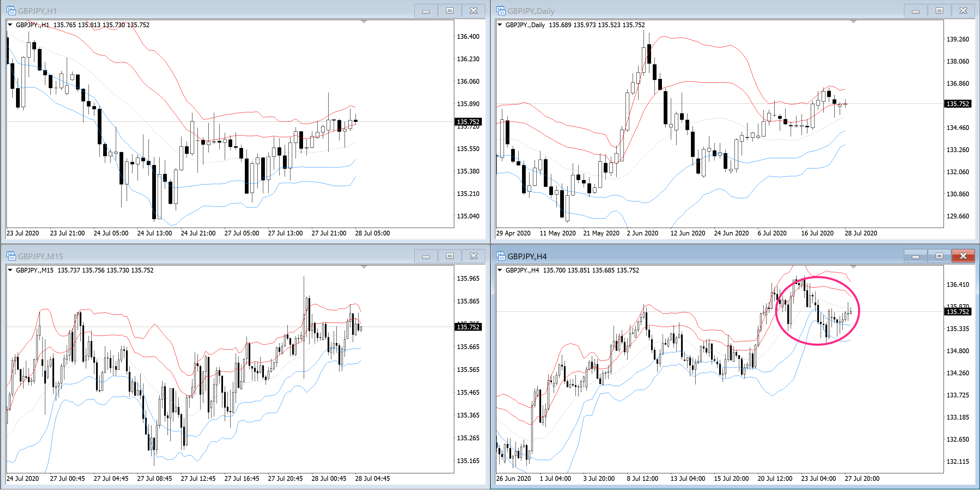The height and width of the screenshot is (490, 980).
Task: Click the GBPJPY,Daily chart window icon
Action: [x=501, y=11]
